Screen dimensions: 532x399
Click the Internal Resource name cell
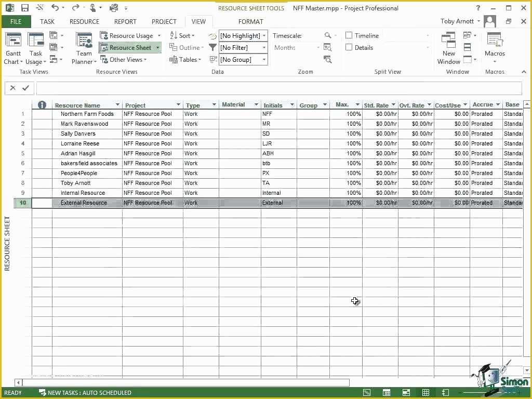87,193
